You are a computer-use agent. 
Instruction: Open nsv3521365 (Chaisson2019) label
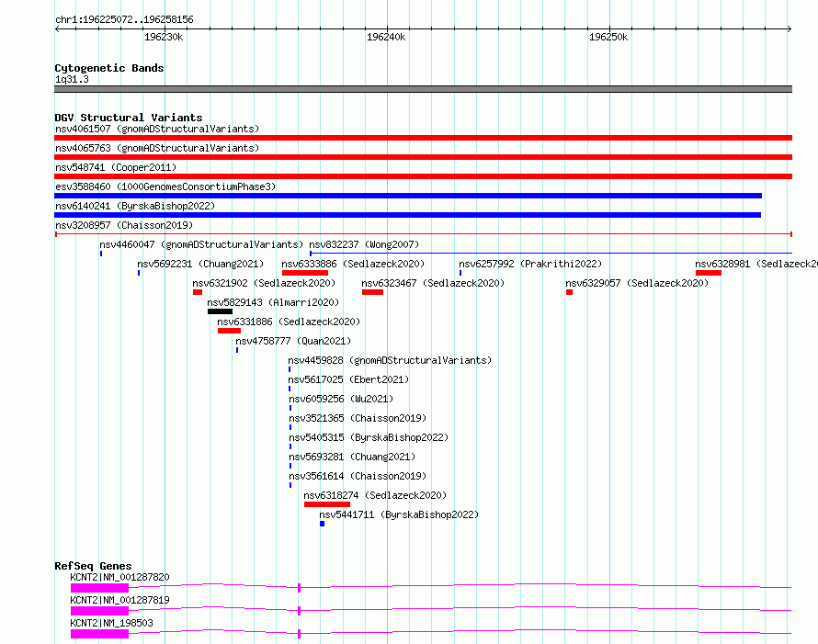click(358, 418)
